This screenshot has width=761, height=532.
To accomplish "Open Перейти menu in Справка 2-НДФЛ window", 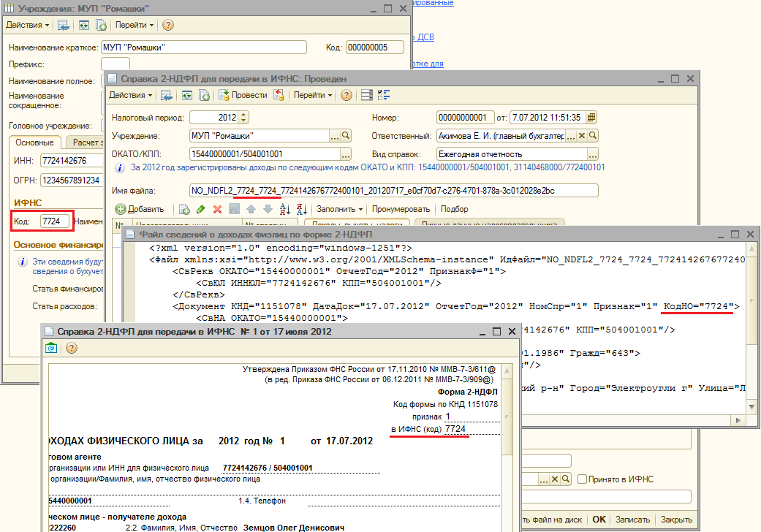I will tap(313, 95).
